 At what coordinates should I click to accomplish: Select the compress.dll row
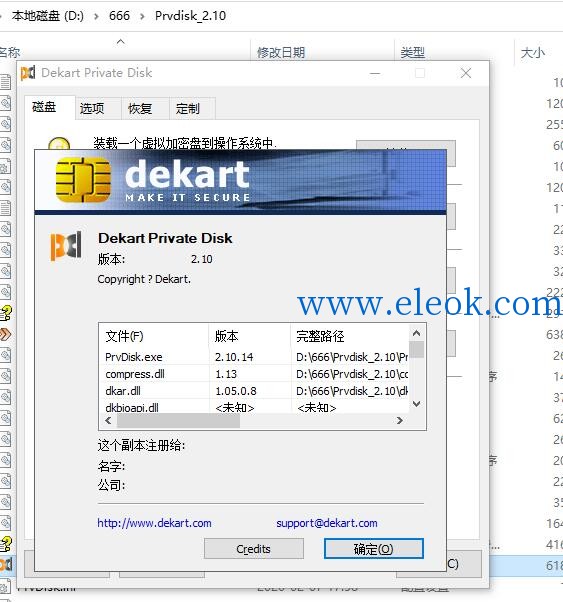(x=254, y=374)
